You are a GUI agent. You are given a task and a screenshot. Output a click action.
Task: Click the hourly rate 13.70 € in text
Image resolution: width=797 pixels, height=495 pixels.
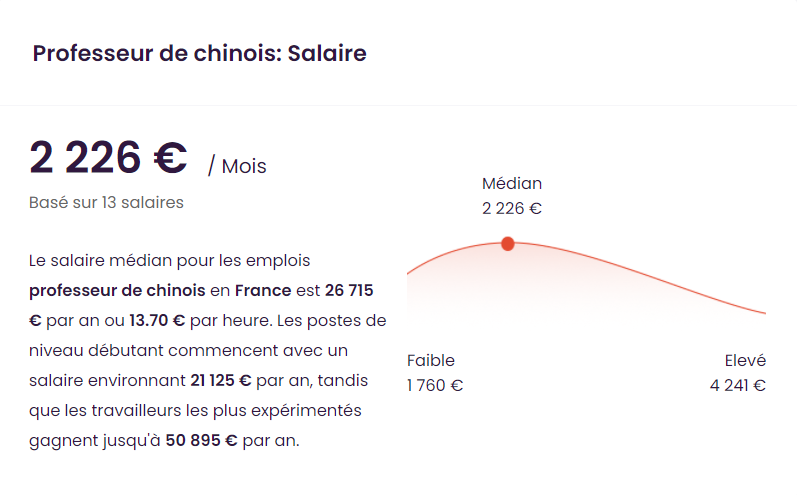click(x=157, y=320)
